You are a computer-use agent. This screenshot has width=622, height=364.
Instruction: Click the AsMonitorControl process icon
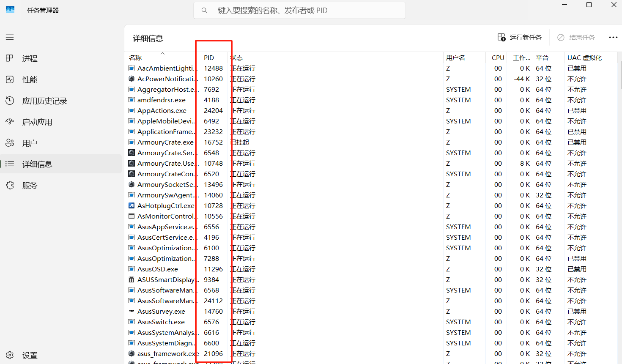132,216
